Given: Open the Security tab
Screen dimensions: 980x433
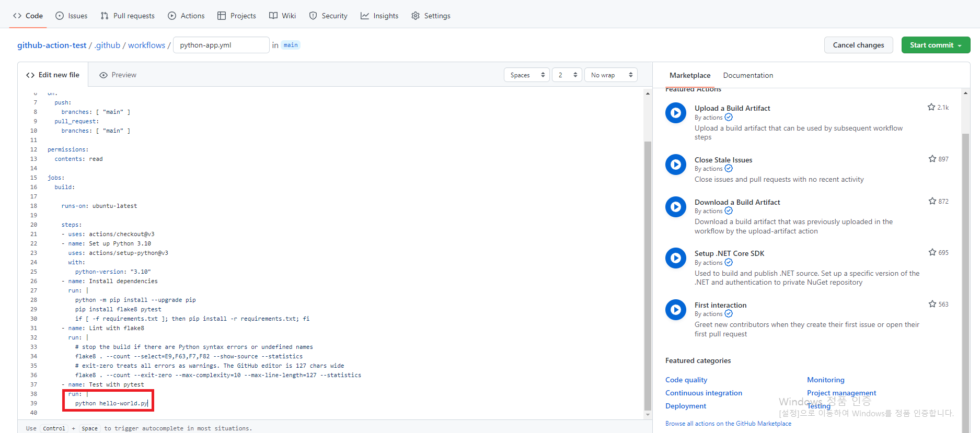Looking at the screenshot, I should point(328,16).
